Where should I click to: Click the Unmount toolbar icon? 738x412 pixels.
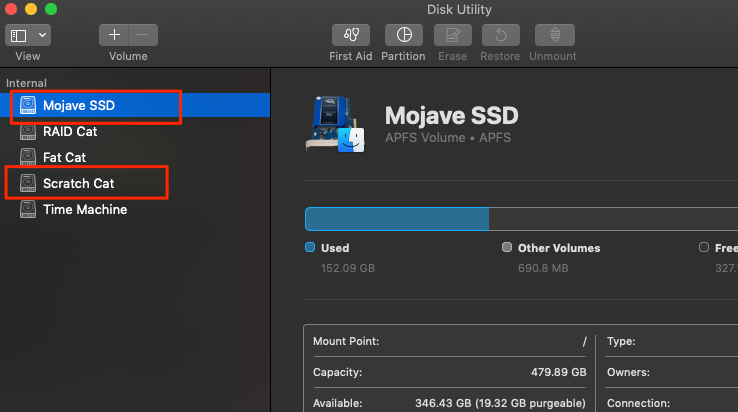coord(555,35)
